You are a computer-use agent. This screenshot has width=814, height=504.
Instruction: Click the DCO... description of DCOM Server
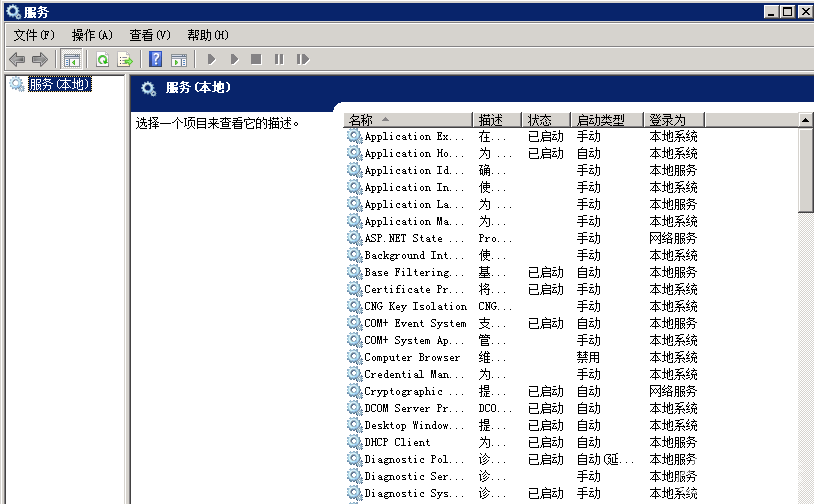click(x=495, y=408)
